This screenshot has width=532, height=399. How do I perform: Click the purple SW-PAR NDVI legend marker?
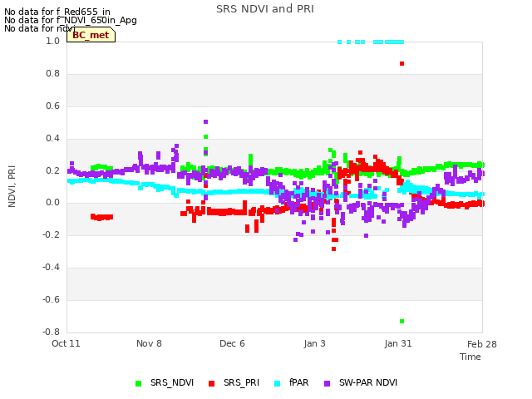coord(327,383)
